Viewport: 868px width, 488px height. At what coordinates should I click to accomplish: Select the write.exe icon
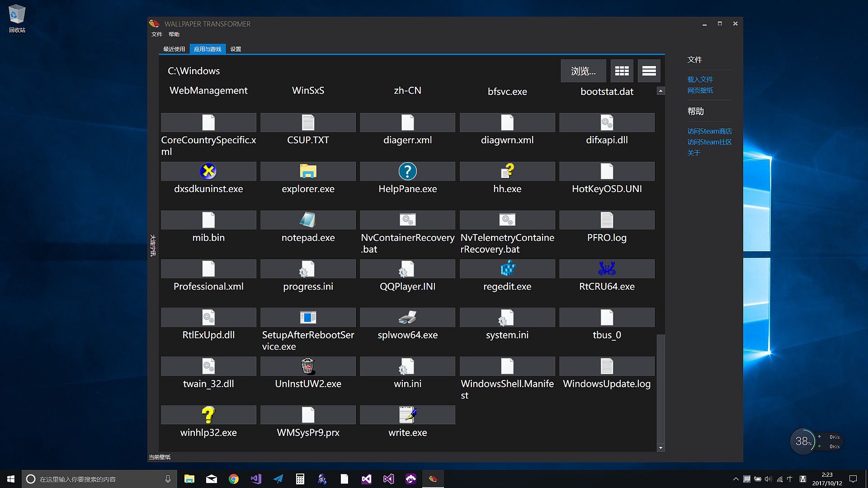(407, 415)
